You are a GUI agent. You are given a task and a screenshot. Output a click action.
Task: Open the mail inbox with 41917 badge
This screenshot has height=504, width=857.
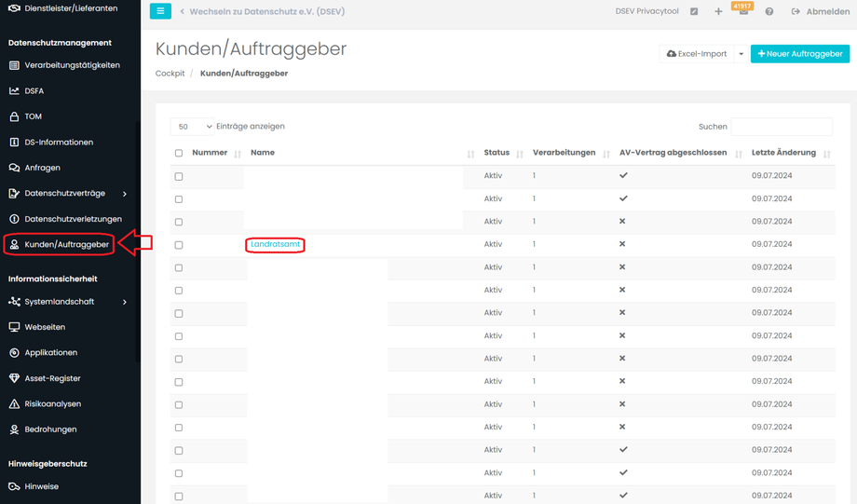[743, 12]
